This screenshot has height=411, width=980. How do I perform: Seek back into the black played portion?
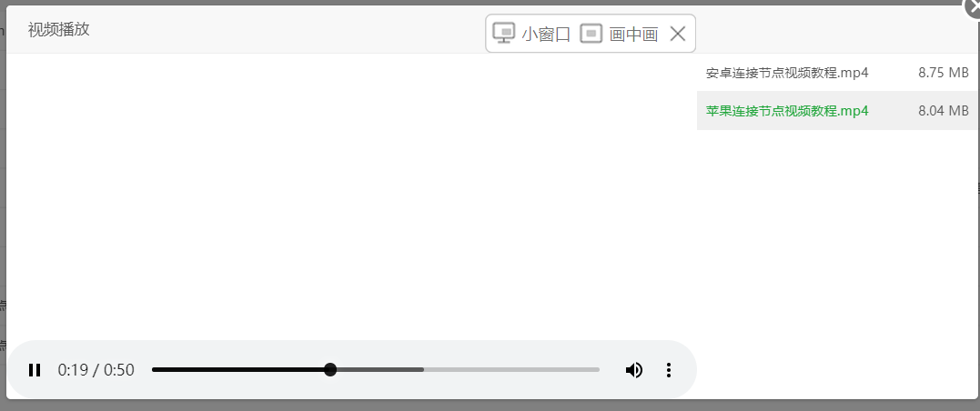[x=238, y=370]
